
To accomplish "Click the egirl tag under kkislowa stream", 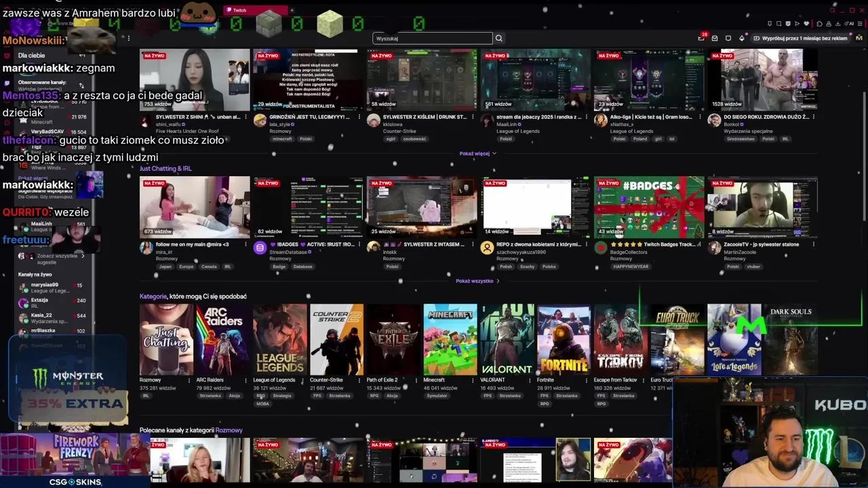I will 391,139.
